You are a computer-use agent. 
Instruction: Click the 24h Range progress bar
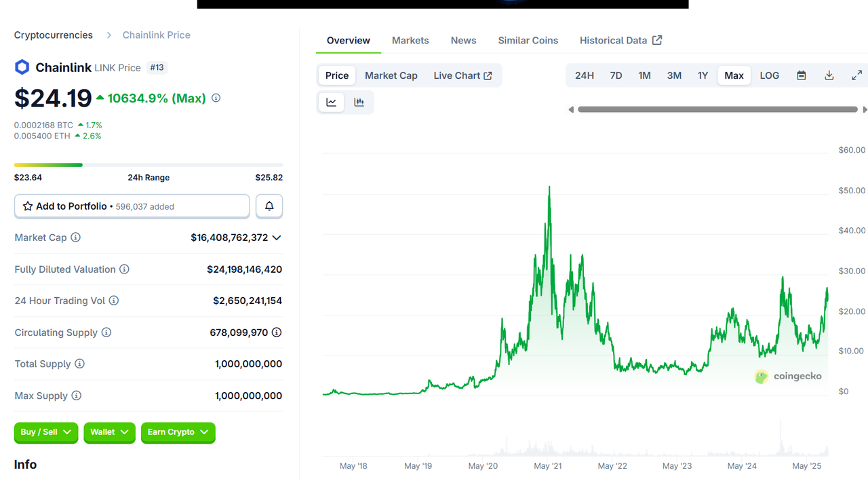click(149, 165)
